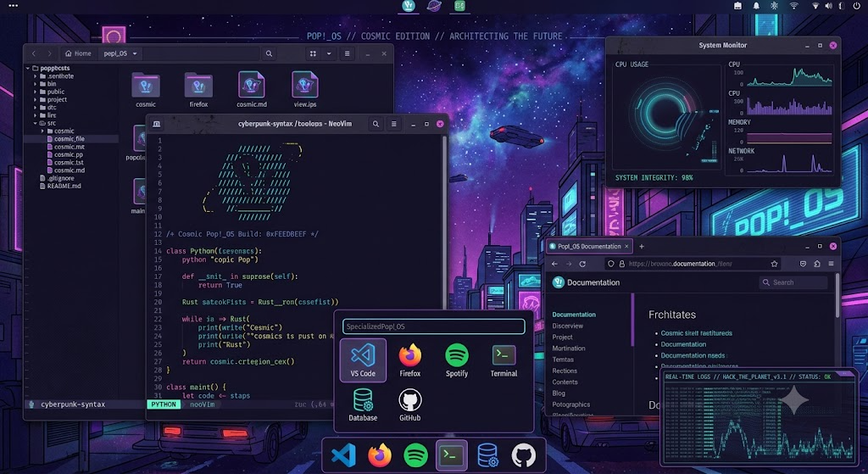Click the VS Code icon in the dock
The width and height of the screenshot is (868, 474).
(x=343, y=455)
